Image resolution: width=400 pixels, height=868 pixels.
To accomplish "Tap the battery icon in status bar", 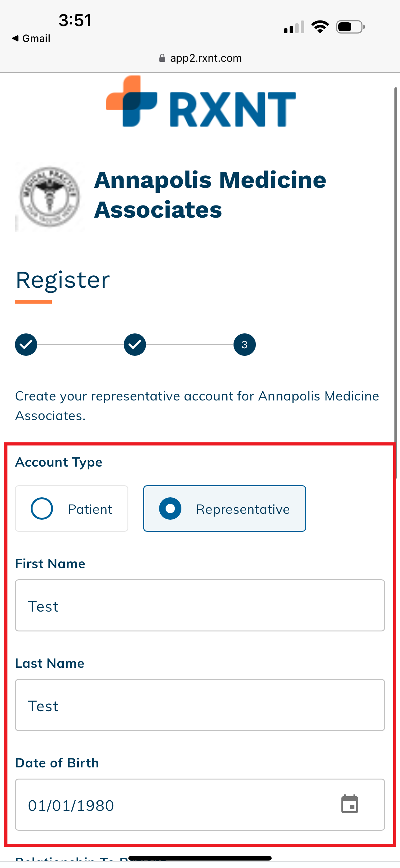I will pyautogui.click(x=350, y=27).
